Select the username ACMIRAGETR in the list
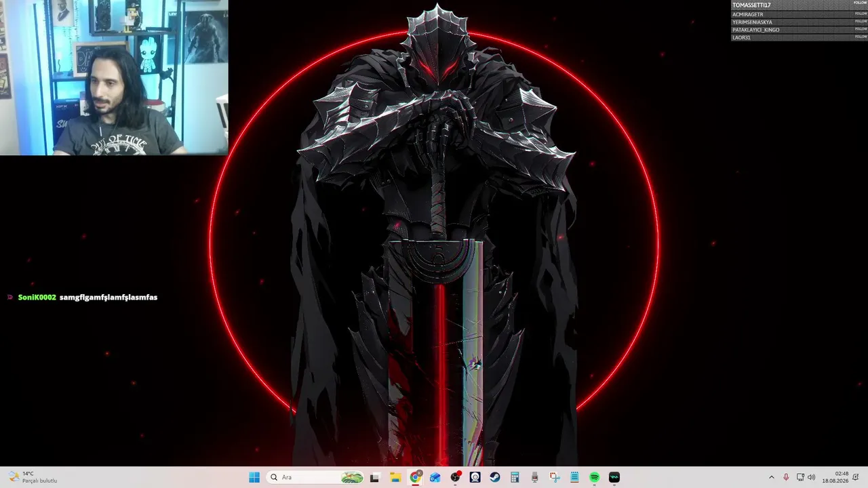The width and height of the screenshot is (868, 488). [x=748, y=14]
